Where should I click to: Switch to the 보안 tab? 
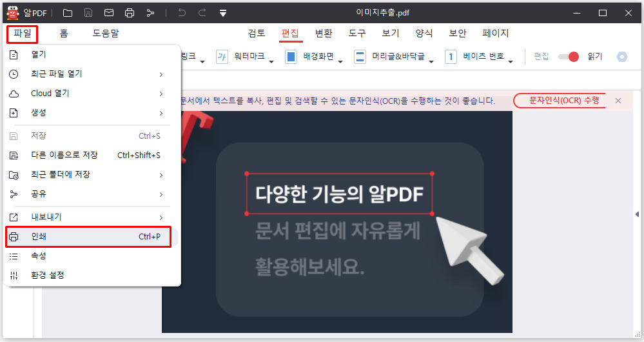(x=458, y=34)
